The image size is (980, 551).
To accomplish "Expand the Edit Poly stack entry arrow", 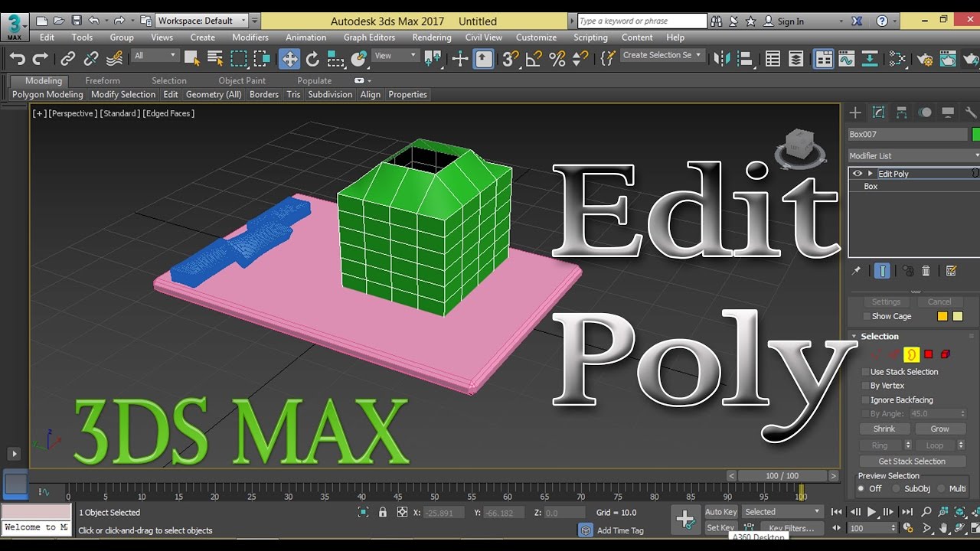I will point(871,174).
